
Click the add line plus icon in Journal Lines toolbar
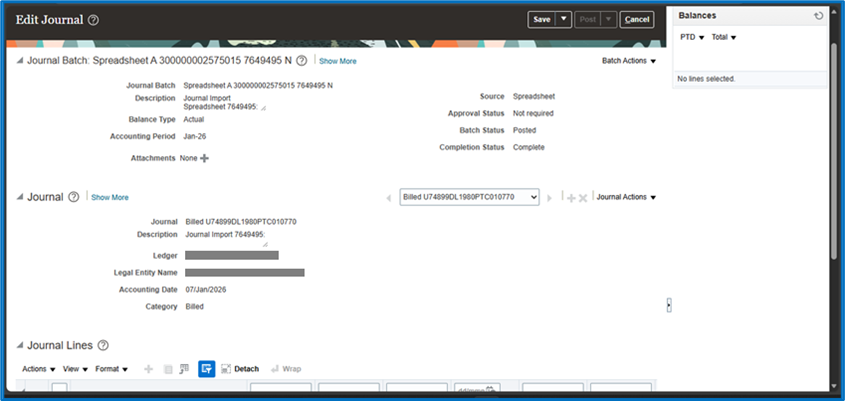149,369
